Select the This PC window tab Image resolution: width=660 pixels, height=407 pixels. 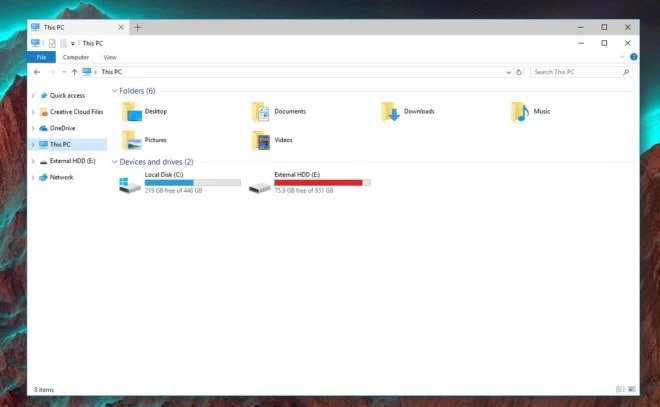78,27
